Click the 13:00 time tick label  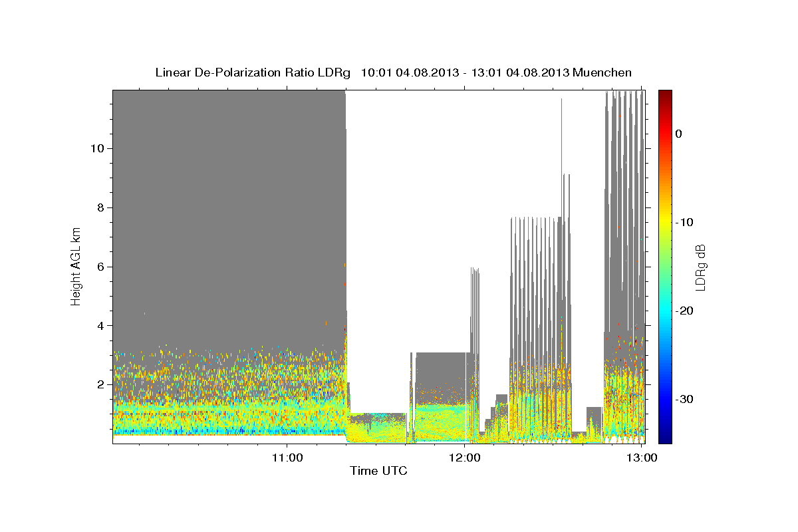click(x=642, y=458)
